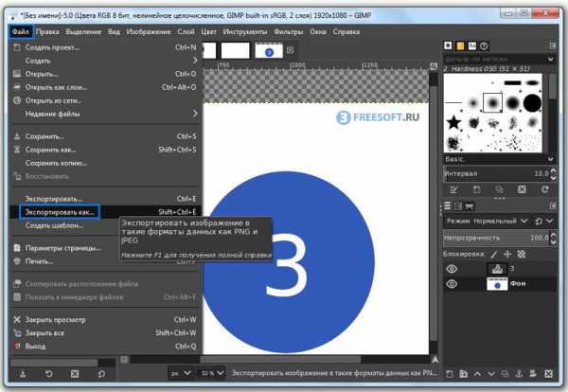Open the Fonts tab in the dock

click(x=472, y=45)
